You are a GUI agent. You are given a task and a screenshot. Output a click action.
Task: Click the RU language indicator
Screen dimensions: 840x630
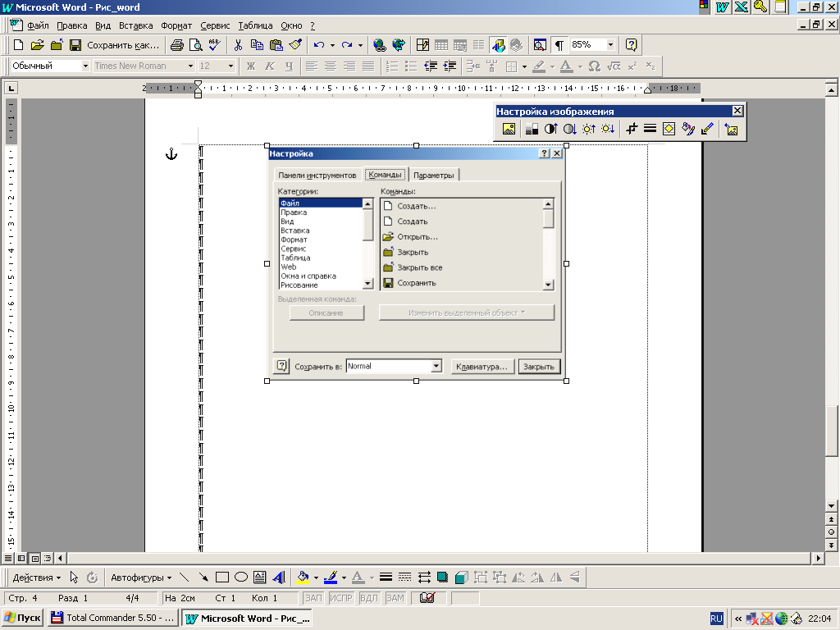tap(716, 619)
